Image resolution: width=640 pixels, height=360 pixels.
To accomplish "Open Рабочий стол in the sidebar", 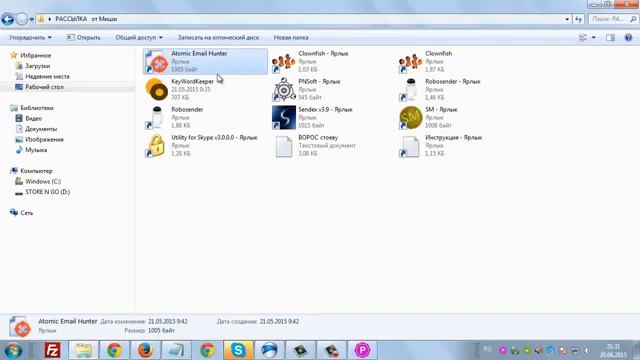I will point(44,87).
